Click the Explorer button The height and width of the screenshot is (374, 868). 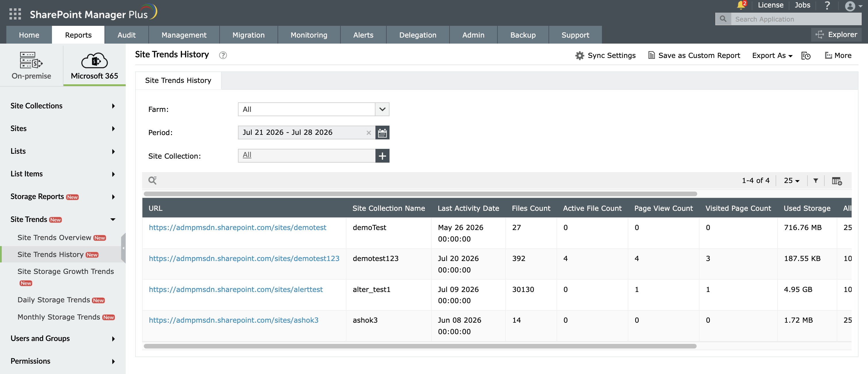836,34
